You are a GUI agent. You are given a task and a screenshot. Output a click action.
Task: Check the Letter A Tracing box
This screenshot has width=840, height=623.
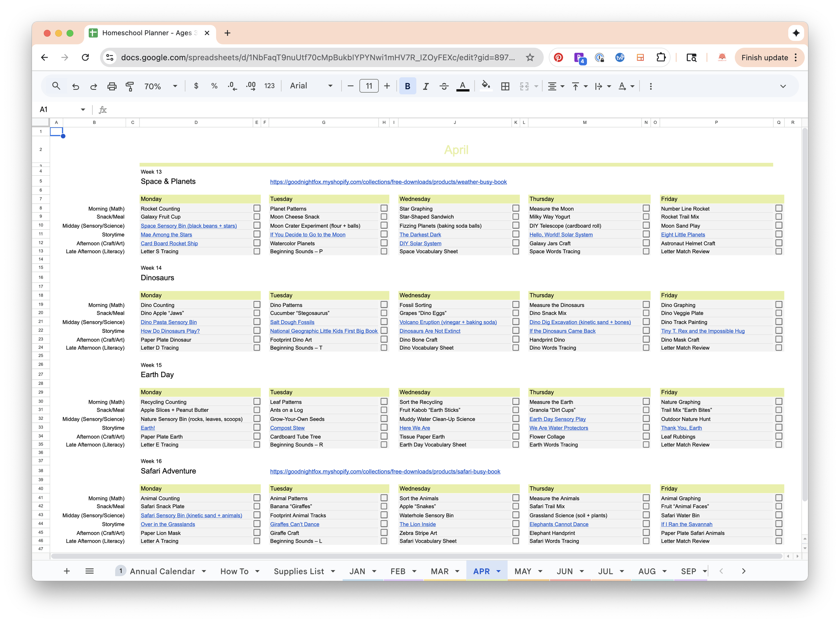(x=257, y=541)
